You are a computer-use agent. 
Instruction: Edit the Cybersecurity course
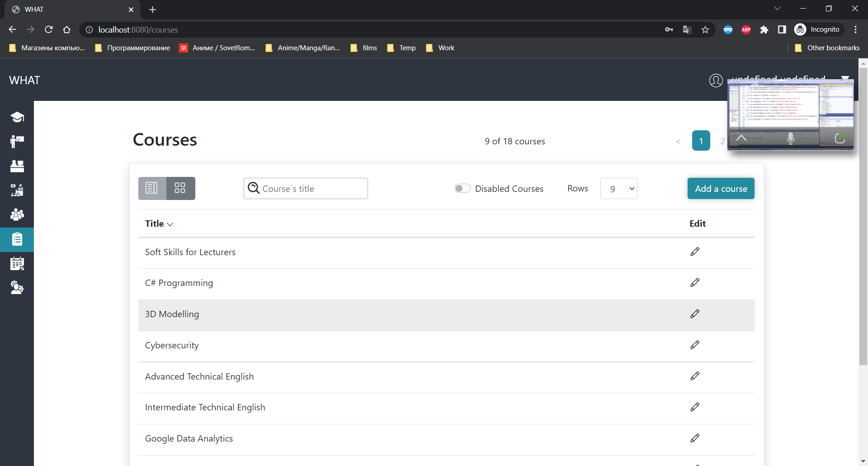(695, 345)
